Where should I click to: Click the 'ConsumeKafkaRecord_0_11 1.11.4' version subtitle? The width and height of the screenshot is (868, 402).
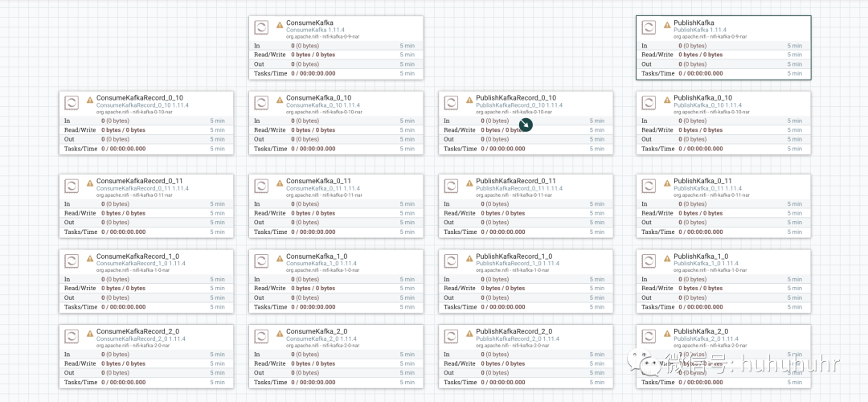tap(142, 188)
